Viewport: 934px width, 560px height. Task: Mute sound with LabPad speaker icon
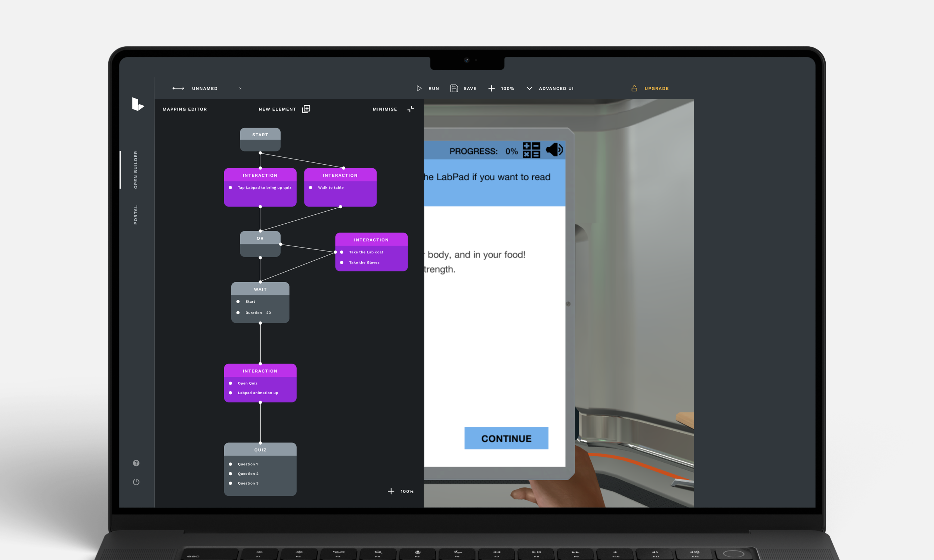point(554,150)
